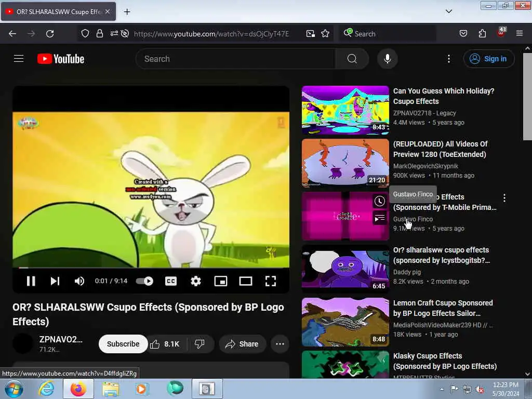Add T-Mobile Prima video to queue
The image size is (532, 399).
[x=380, y=218]
